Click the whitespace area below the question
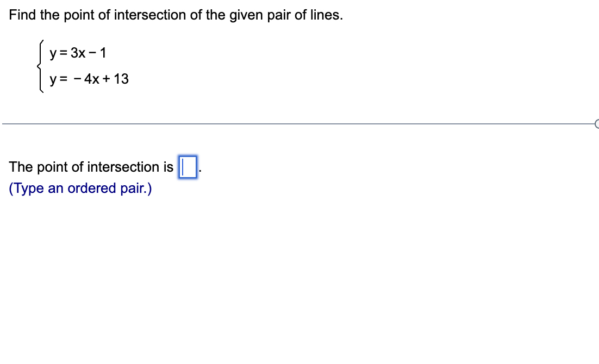599x364 pixels. (299, 272)
